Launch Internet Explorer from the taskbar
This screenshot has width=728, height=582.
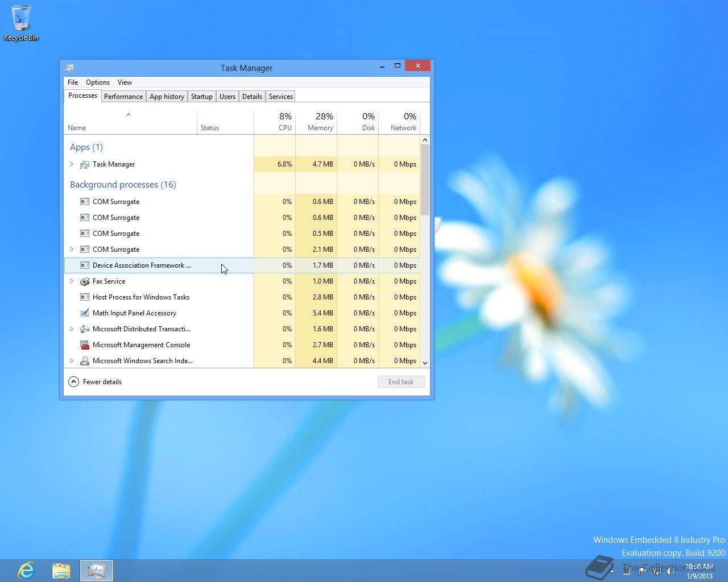click(26, 570)
